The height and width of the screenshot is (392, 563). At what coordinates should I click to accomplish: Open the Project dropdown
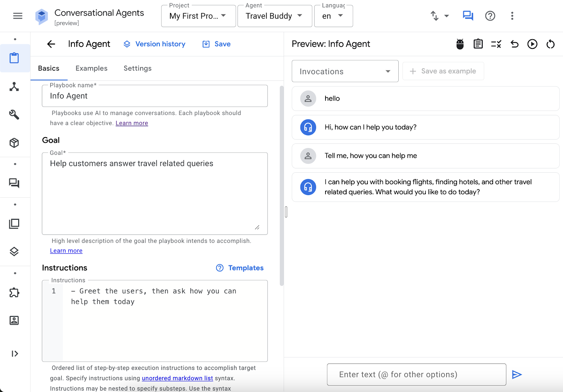198,16
